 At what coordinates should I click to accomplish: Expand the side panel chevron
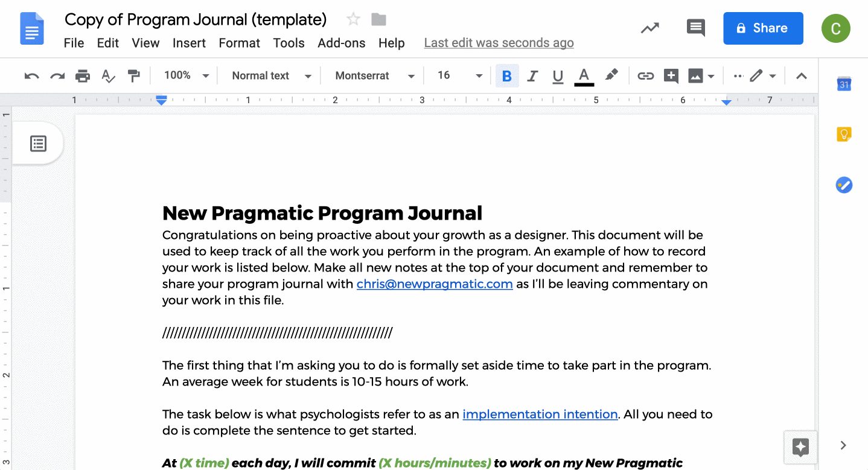(x=843, y=445)
